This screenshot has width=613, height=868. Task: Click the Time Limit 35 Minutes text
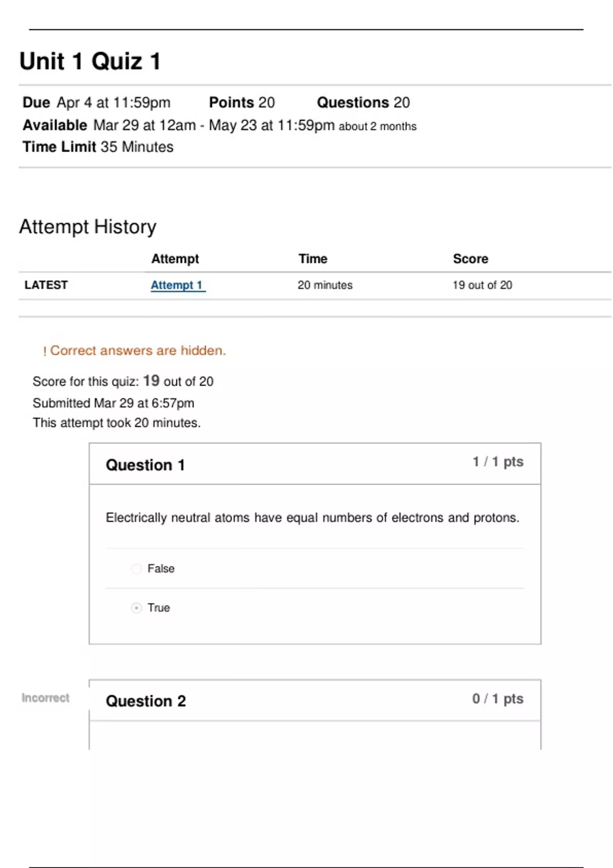[98, 147]
